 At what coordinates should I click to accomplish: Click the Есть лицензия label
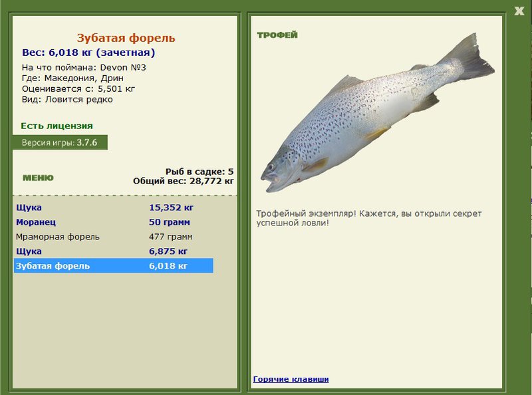pos(57,126)
